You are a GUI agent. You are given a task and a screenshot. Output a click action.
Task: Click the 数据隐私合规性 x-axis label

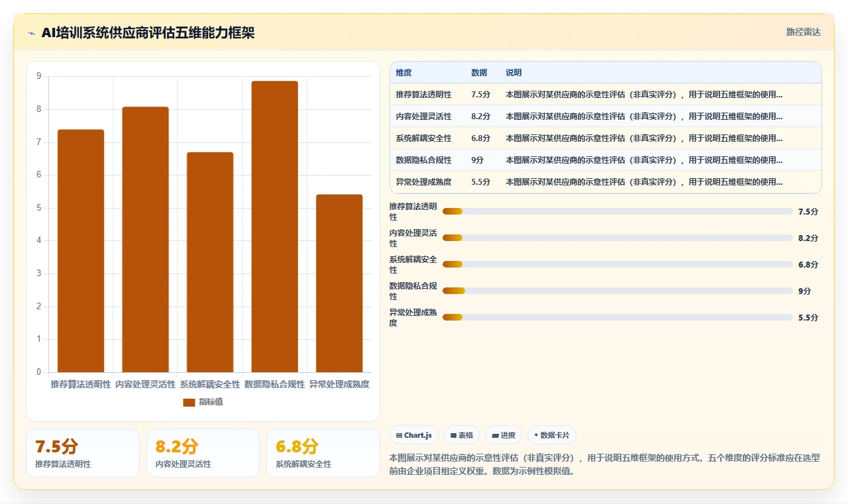[274, 384]
